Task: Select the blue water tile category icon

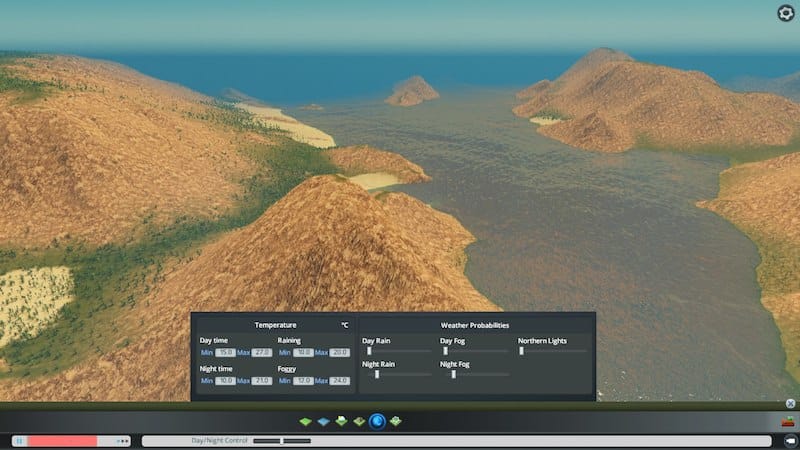Action: point(323,422)
